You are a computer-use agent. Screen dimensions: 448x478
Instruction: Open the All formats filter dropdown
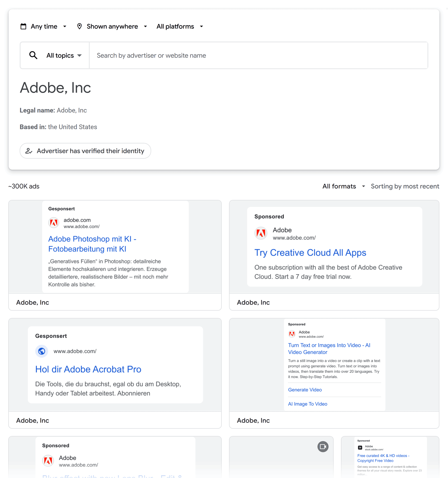coord(344,186)
